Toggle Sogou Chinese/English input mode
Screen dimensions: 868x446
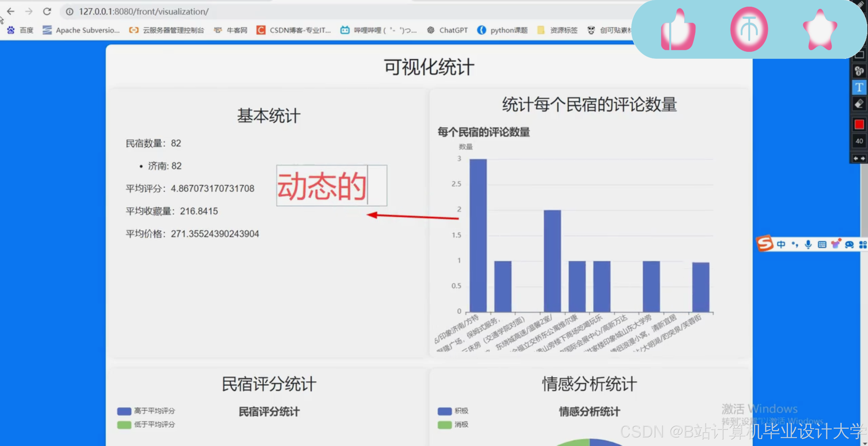781,244
